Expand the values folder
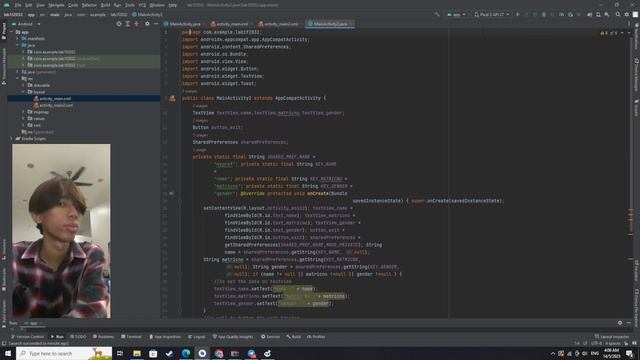The width and height of the screenshot is (640, 360). (x=24, y=118)
